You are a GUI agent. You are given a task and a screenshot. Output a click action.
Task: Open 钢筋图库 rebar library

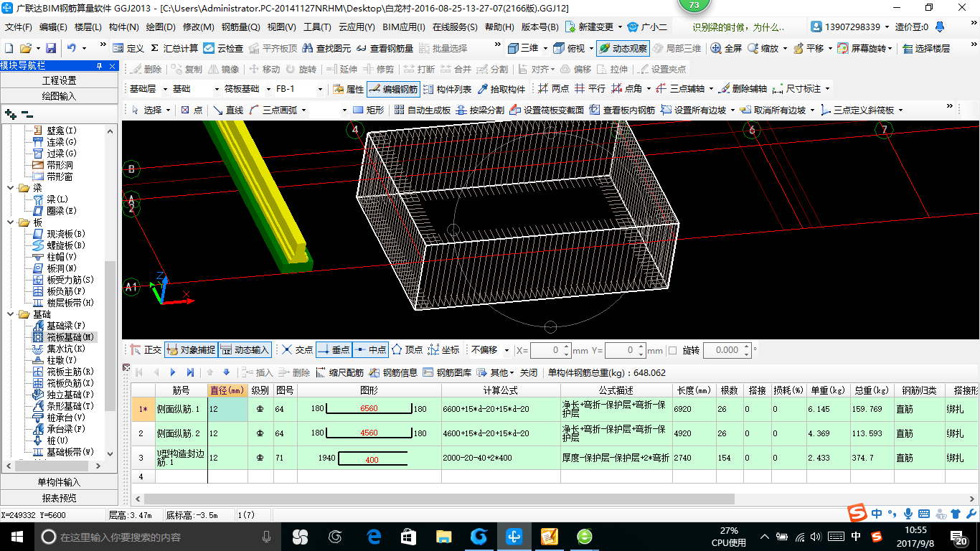[x=448, y=372]
